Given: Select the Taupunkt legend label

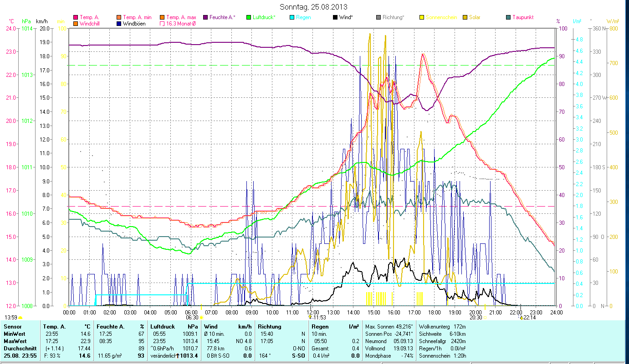Looking at the screenshot, I should [x=522, y=17].
